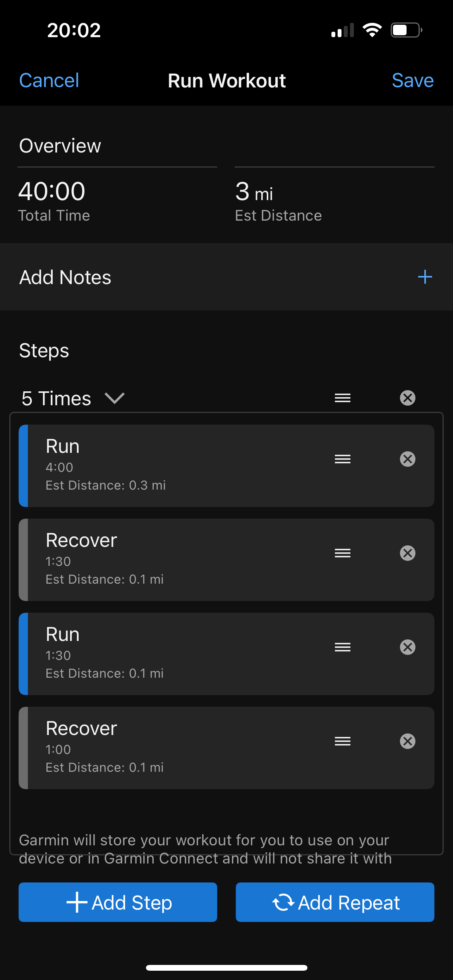Tap reorder handle of the 5 Times repeat
Viewport: 453px width, 980px height.
(x=343, y=398)
